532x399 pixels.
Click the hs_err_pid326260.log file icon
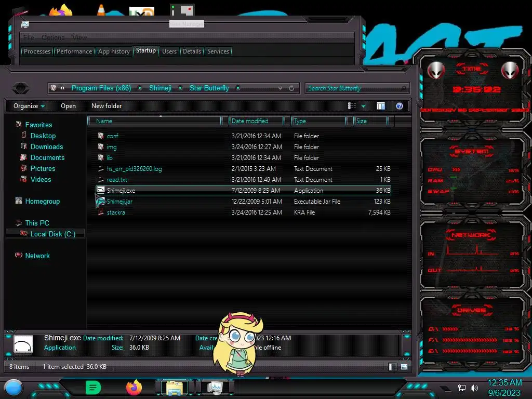coord(101,169)
